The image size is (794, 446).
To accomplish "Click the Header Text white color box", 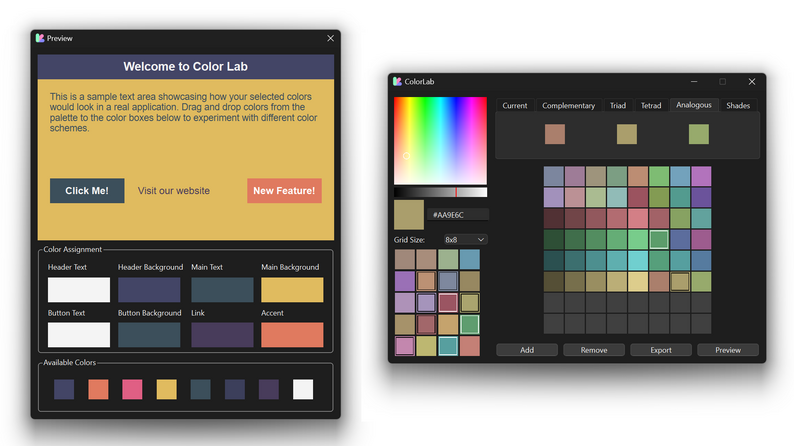I will [78, 290].
